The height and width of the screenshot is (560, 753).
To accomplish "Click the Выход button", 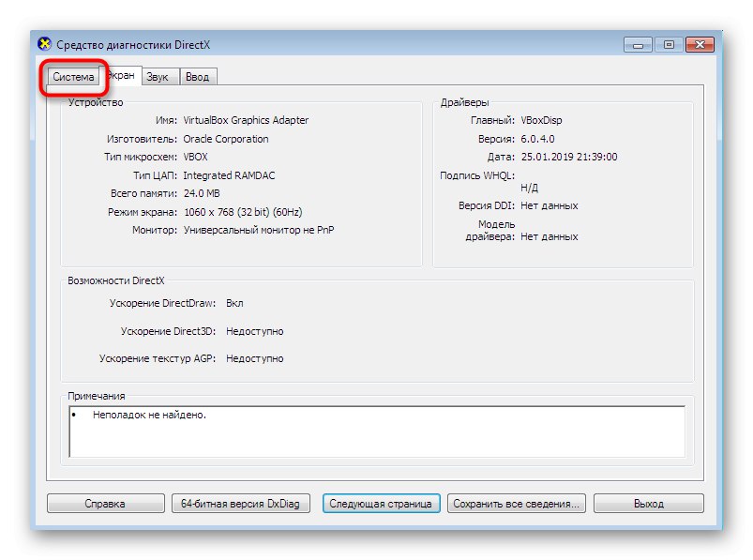I will [x=648, y=504].
